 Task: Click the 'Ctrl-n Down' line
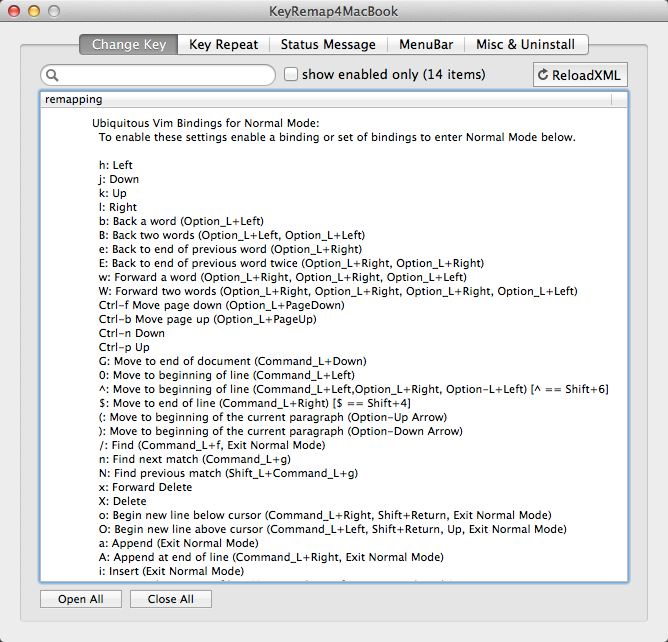(x=132, y=333)
